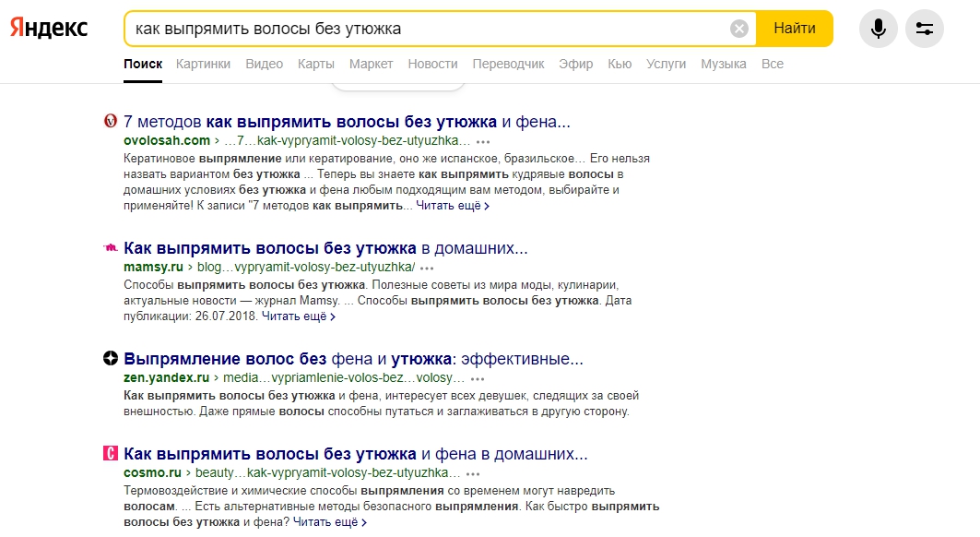
Task: Switch to the Картинки tab
Action: click(x=203, y=64)
